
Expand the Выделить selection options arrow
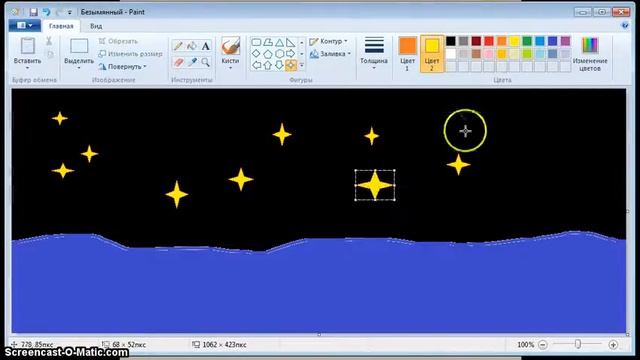[79, 68]
